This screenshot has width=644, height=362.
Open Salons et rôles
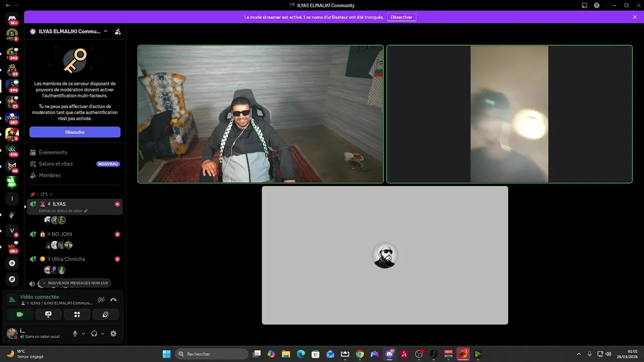click(x=74, y=164)
